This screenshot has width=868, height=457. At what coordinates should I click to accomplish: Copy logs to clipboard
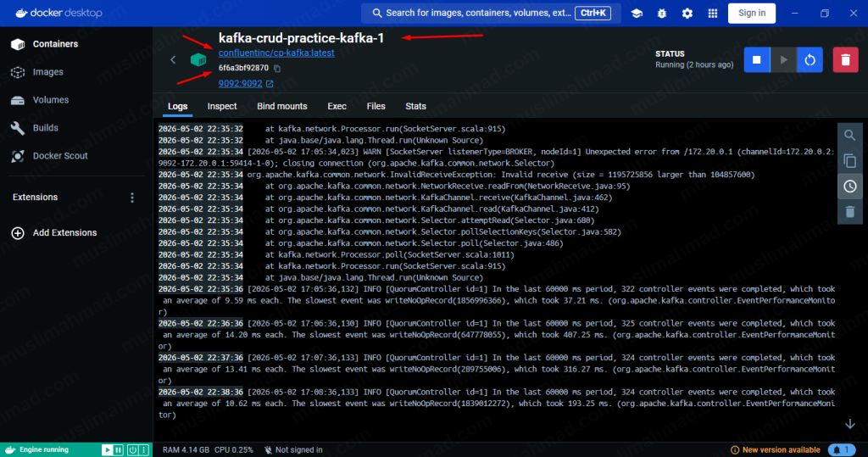tap(849, 160)
